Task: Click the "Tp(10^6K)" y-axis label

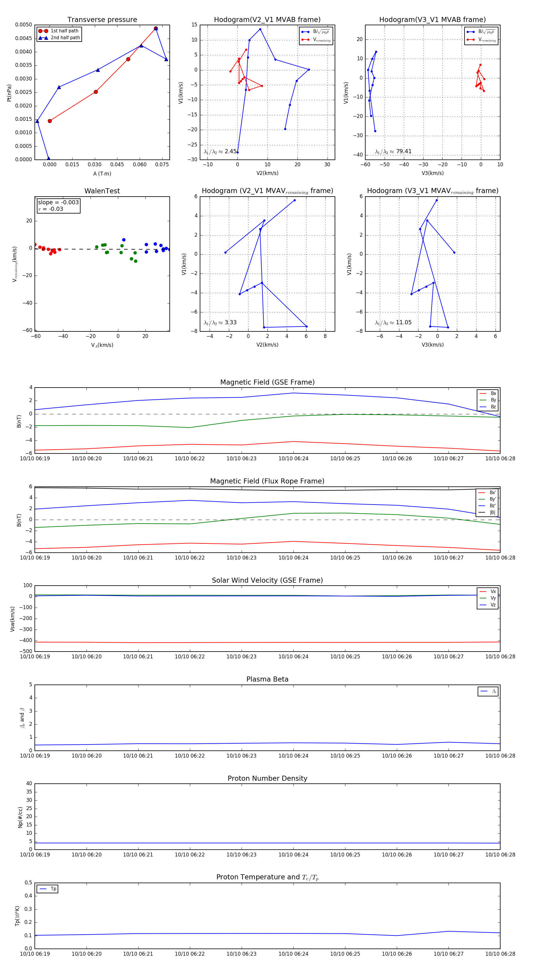Action: [17, 916]
